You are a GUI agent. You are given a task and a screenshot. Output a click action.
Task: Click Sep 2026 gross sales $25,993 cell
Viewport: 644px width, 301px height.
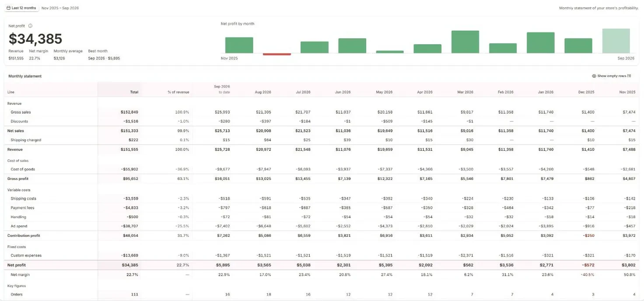223,112
